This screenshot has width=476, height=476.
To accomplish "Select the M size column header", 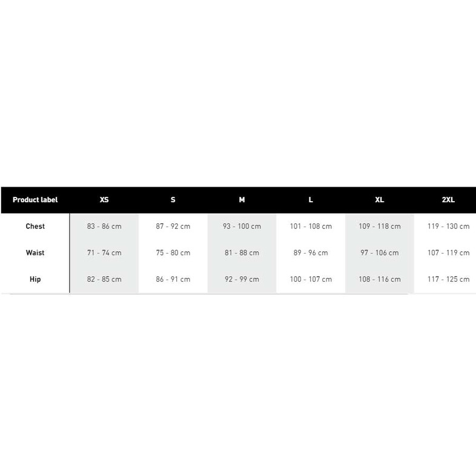I will pos(242,199).
